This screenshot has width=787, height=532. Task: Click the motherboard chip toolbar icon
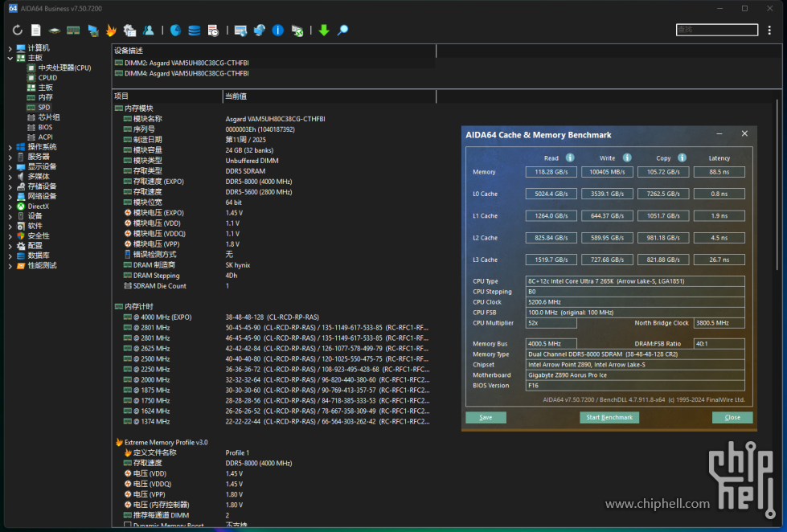(54, 31)
